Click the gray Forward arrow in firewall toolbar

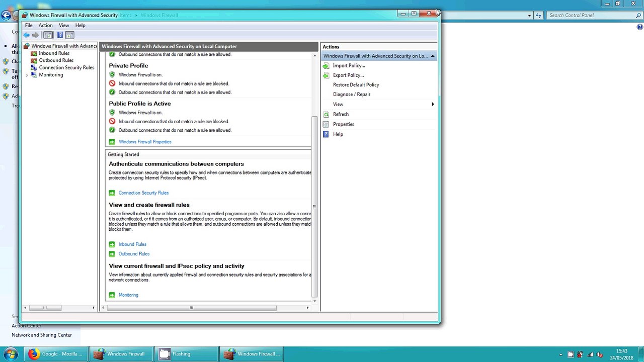click(35, 35)
